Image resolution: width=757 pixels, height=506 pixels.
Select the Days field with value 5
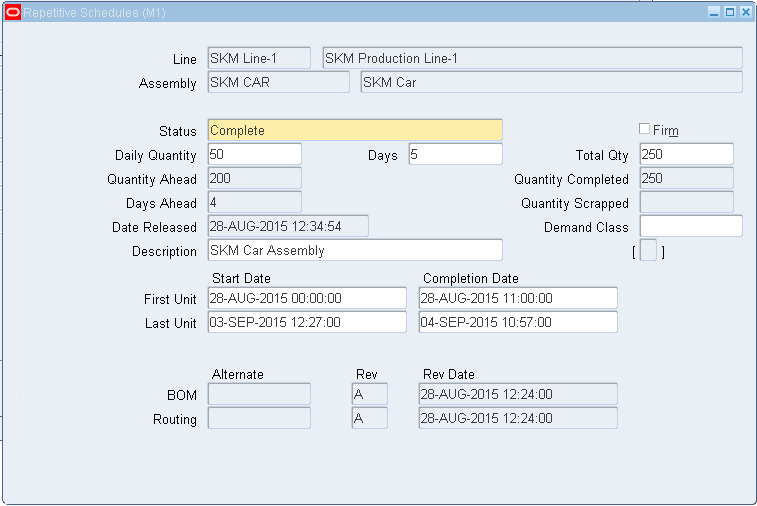click(x=455, y=155)
